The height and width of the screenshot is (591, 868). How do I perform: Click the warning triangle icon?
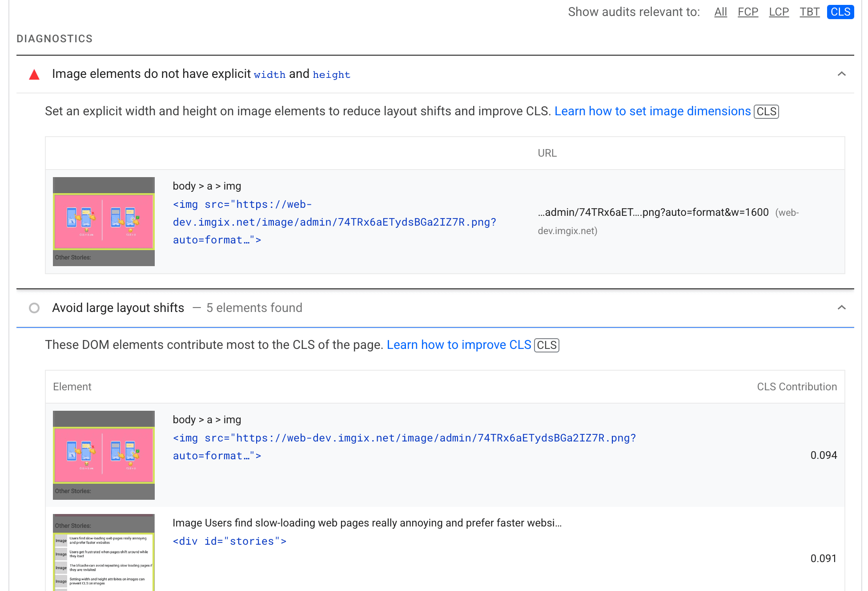[x=34, y=74]
